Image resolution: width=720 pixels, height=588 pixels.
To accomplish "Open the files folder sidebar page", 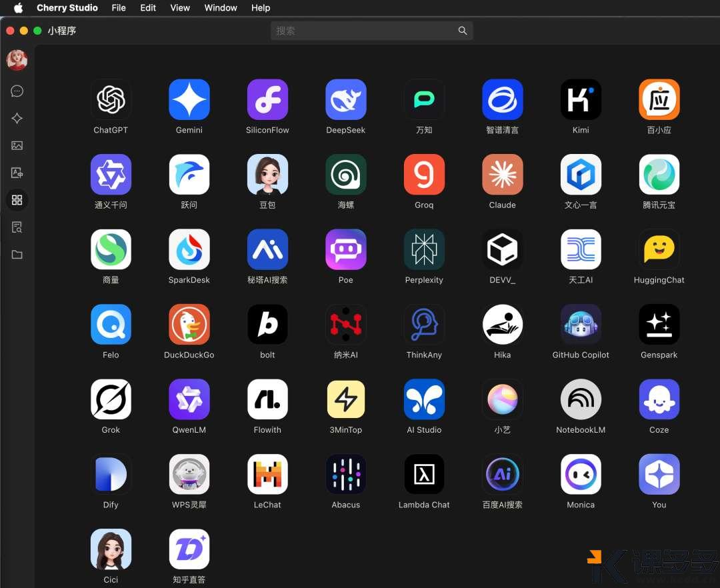I will (x=17, y=255).
